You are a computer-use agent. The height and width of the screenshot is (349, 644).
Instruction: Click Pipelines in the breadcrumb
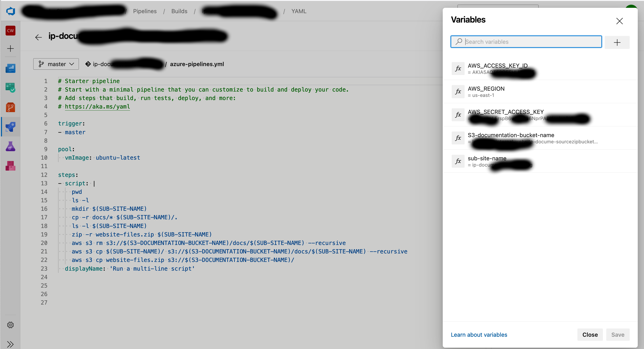[x=145, y=11]
